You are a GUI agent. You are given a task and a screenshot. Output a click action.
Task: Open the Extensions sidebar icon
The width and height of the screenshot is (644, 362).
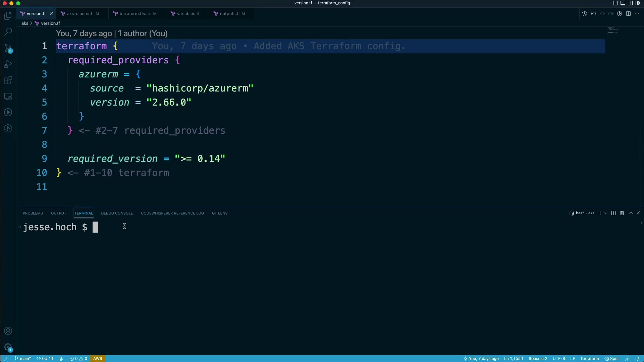pos(8,80)
